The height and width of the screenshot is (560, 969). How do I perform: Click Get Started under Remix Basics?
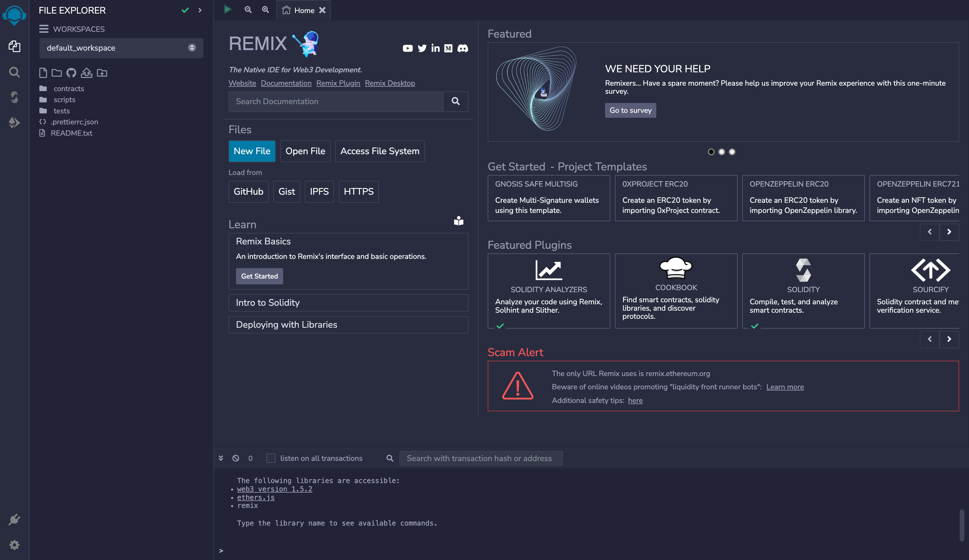tap(259, 276)
